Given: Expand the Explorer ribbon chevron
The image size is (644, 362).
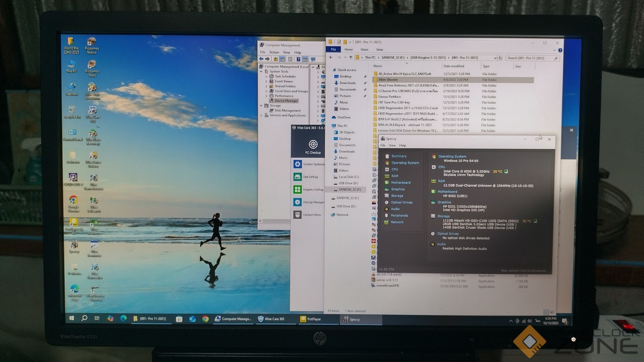Looking at the screenshot, I should click(x=554, y=50).
